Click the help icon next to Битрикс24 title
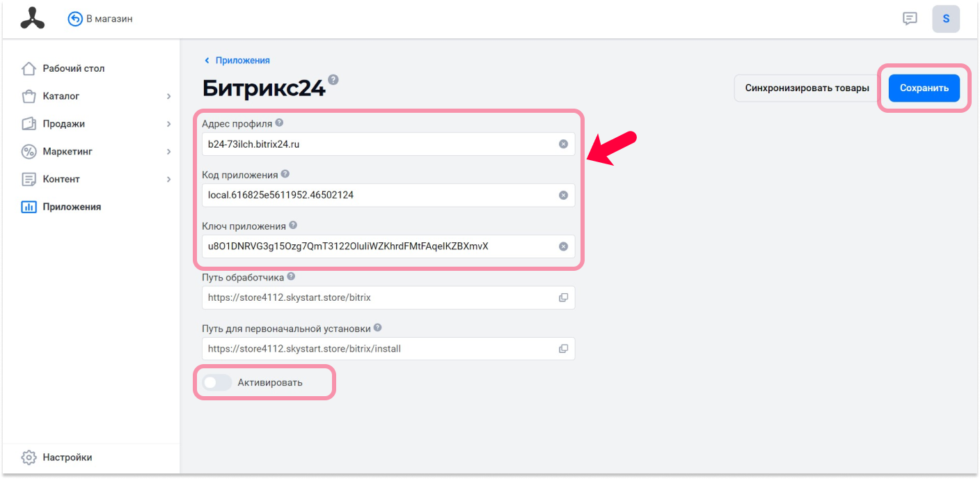The height and width of the screenshot is (479, 980). [x=333, y=79]
